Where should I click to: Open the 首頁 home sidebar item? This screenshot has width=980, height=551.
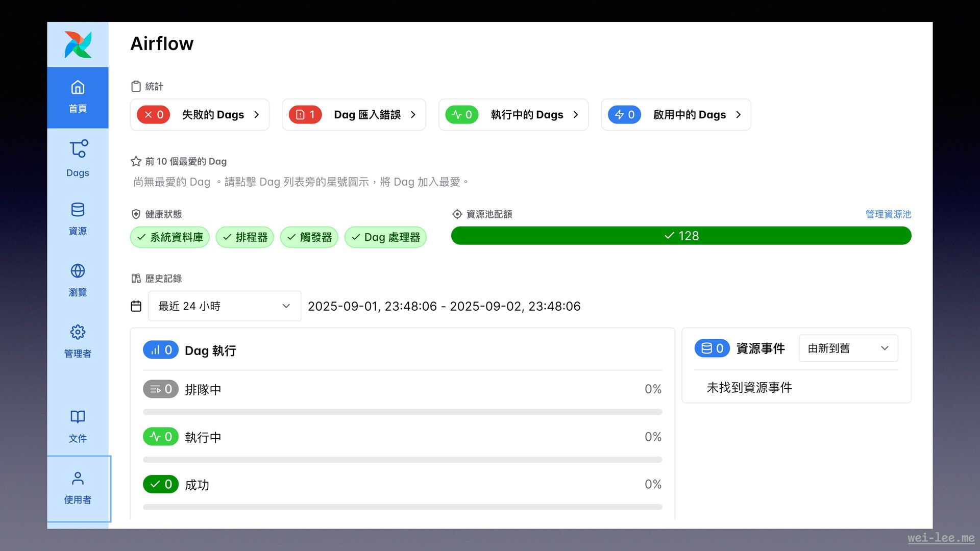click(x=78, y=97)
